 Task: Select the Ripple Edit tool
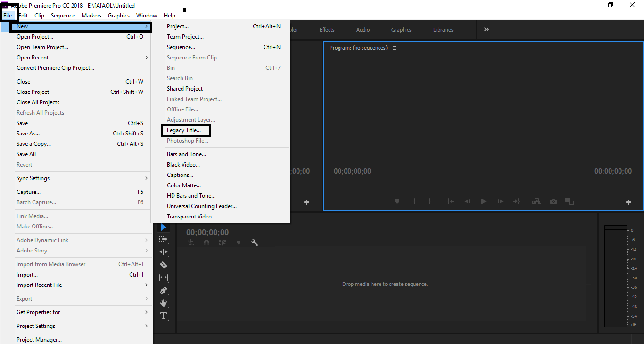(164, 252)
